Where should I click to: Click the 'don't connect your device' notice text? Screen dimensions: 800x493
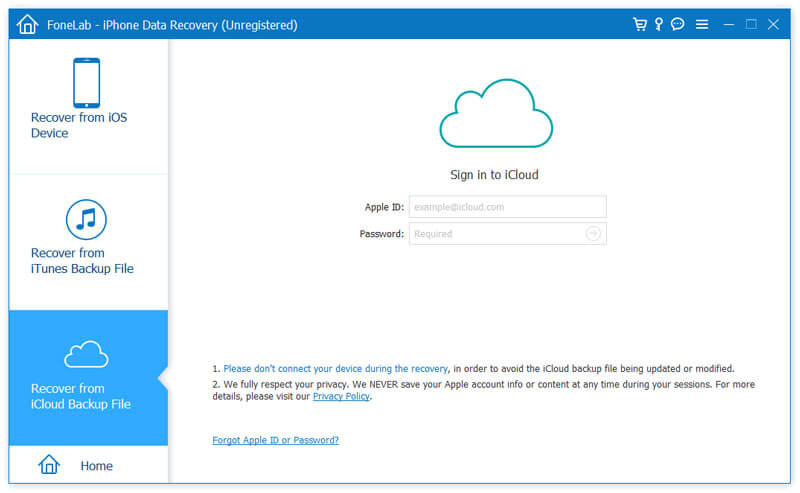coord(336,368)
